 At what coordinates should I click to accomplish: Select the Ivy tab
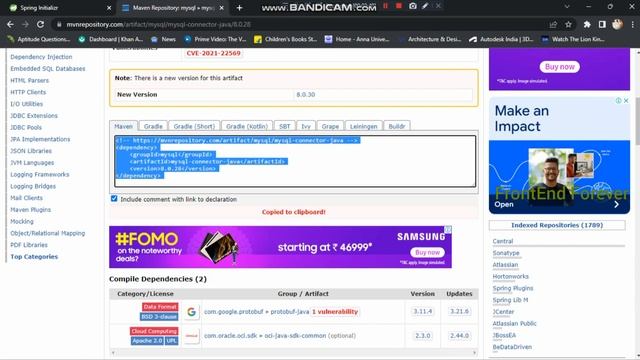click(306, 127)
